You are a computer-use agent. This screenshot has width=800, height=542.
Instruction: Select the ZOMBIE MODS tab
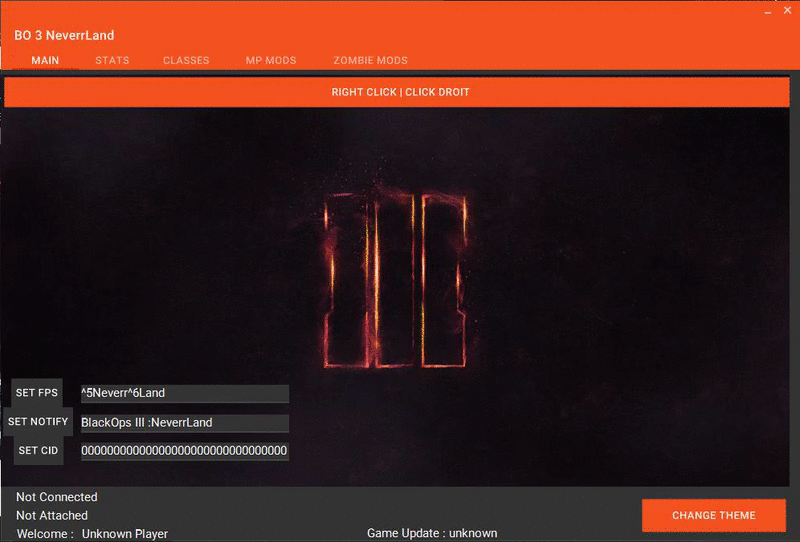point(370,60)
